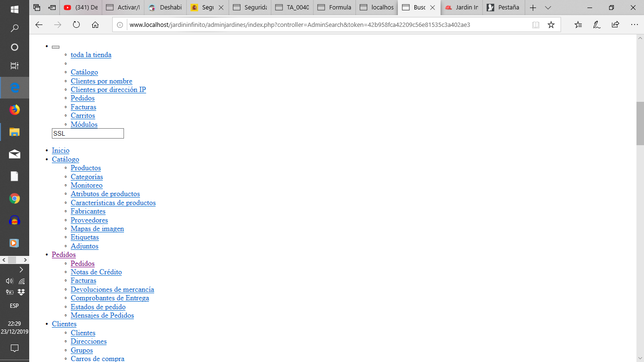Open the Favorites hub icon
Viewport: 644px width, 362px height.
578,25
